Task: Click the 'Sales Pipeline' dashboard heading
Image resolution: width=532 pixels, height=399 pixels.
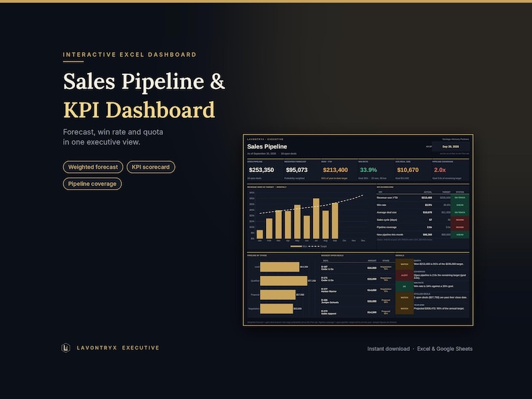Action: [267, 147]
